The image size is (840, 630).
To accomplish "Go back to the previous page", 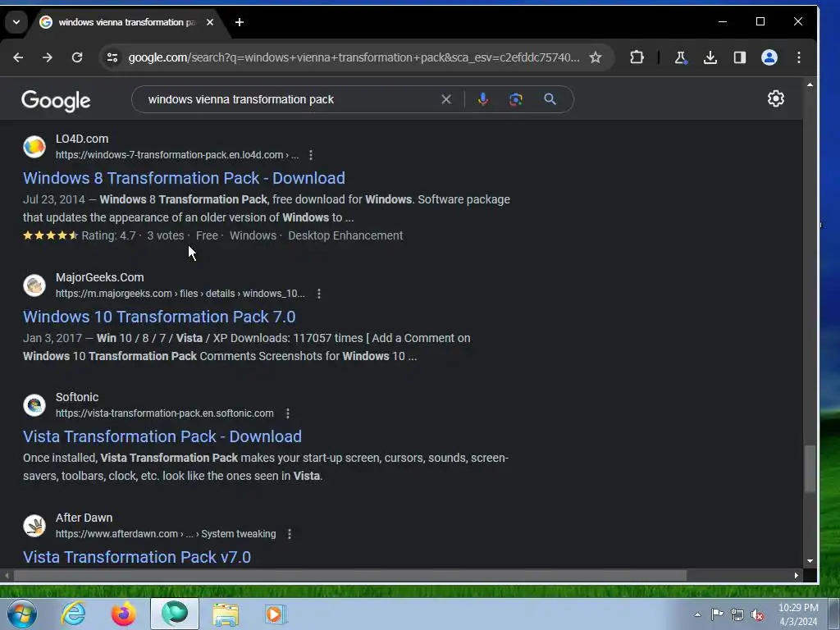I will click(x=18, y=57).
